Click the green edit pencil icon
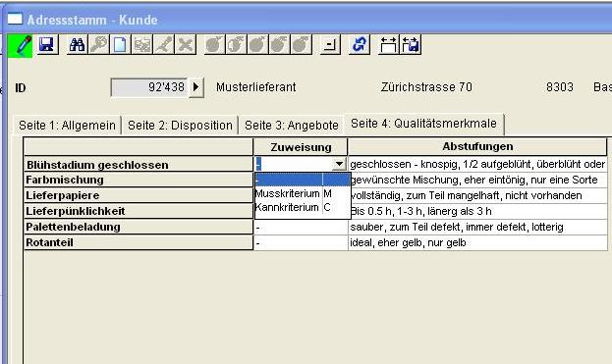 click(x=20, y=45)
